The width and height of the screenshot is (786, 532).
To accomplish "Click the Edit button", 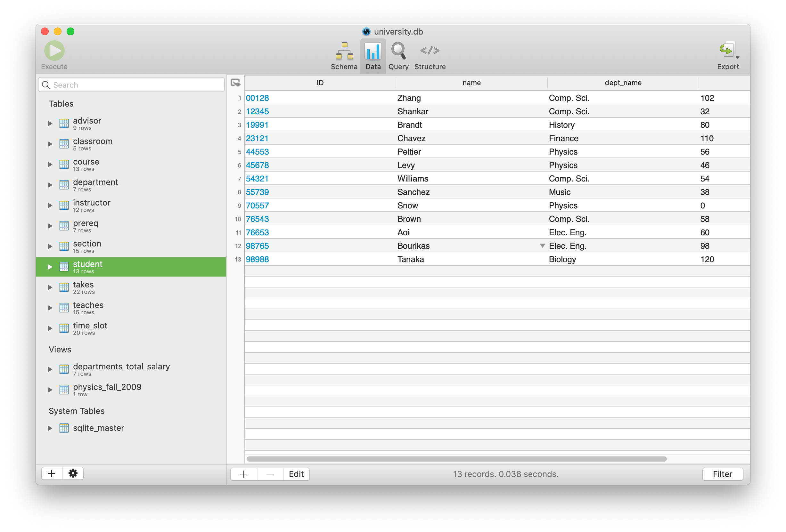I will [x=296, y=474].
